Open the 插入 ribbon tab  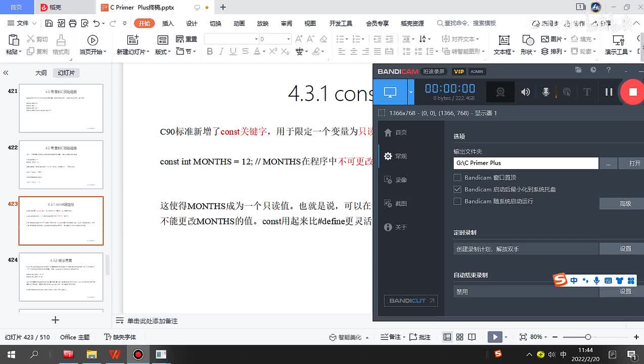tap(168, 23)
